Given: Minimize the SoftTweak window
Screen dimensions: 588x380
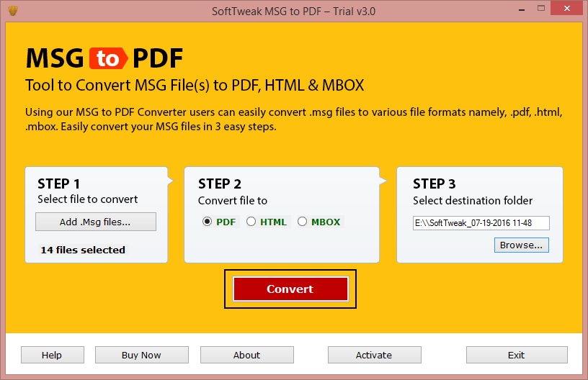Looking at the screenshot, I should pos(521,9).
